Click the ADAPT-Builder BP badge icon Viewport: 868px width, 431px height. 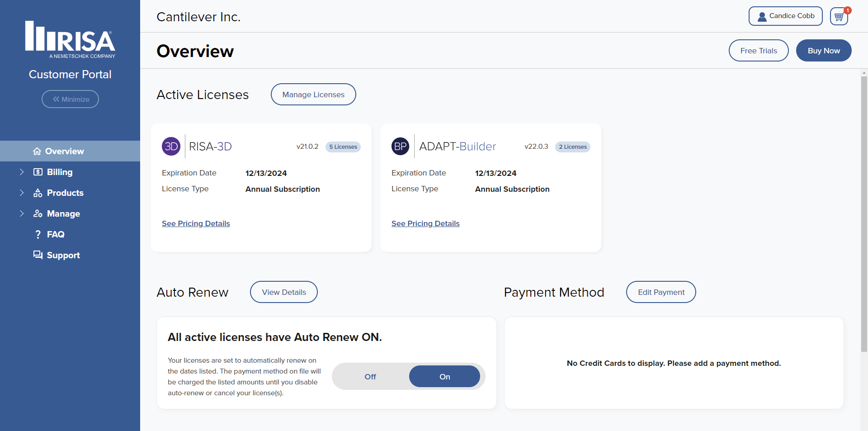[400, 146]
